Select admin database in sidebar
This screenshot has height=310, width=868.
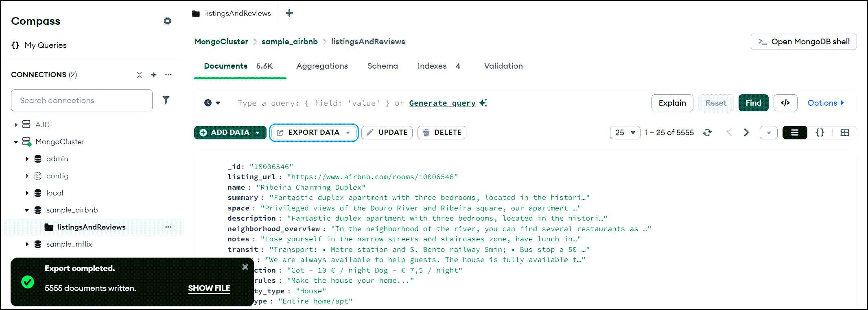[x=57, y=159]
